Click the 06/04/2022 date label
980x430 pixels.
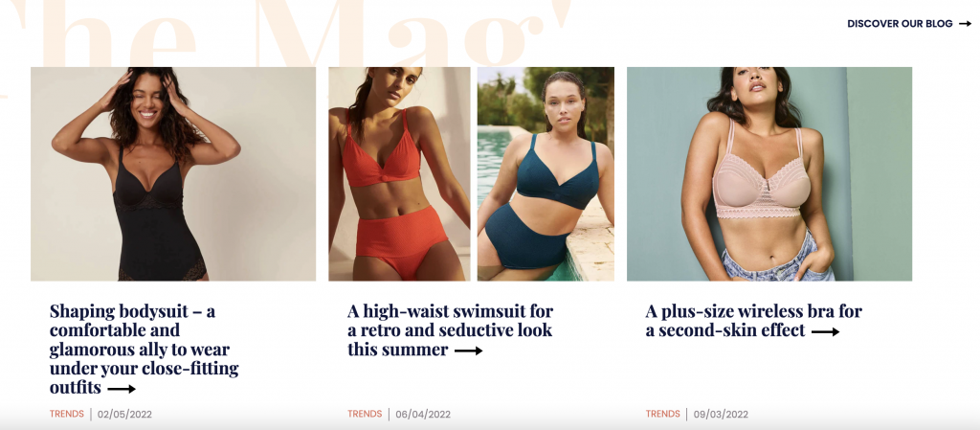click(423, 415)
